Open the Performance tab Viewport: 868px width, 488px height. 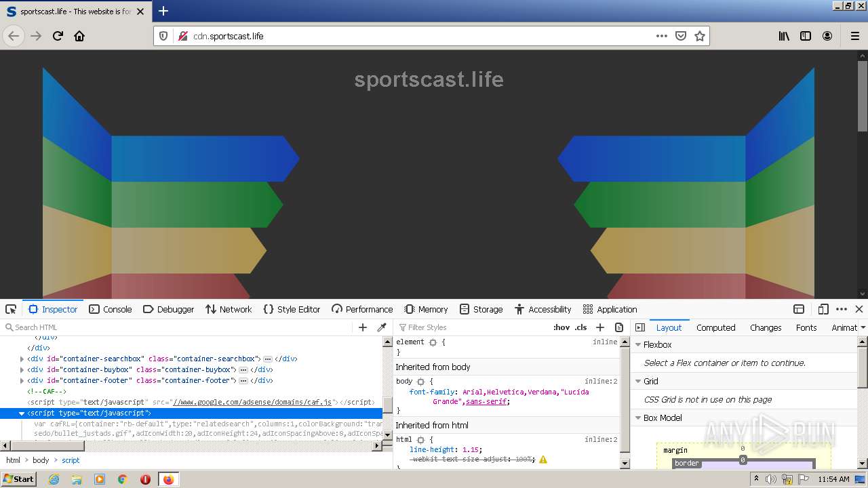click(362, 309)
